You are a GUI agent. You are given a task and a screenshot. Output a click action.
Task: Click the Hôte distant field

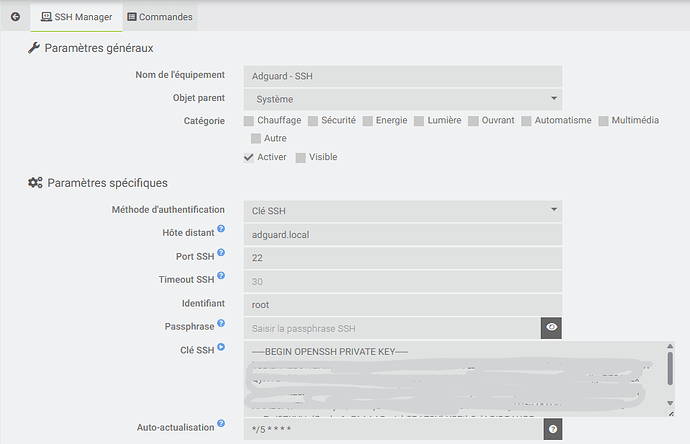tap(403, 235)
